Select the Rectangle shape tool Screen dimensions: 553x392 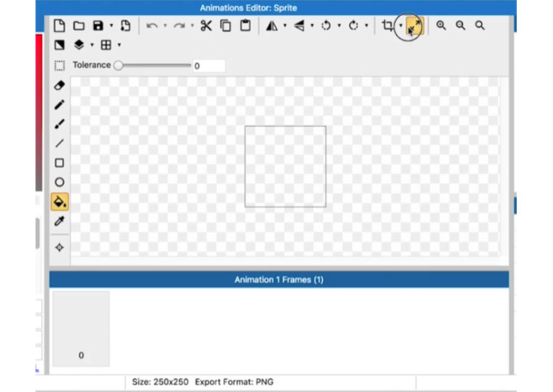coord(59,163)
